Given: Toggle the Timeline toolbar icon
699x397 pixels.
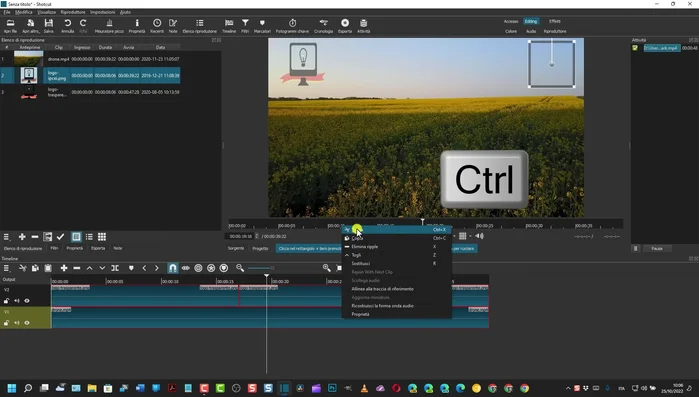Looking at the screenshot, I should pyautogui.click(x=229, y=26).
